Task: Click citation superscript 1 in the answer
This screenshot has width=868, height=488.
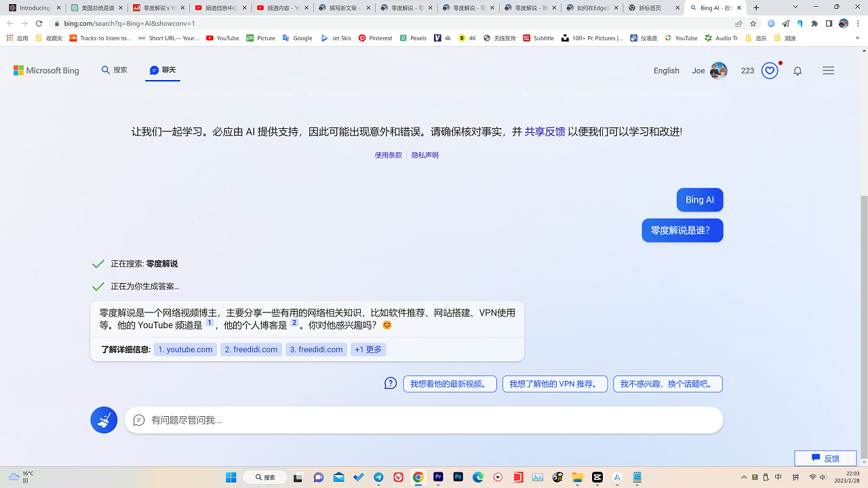Action: click(210, 323)
